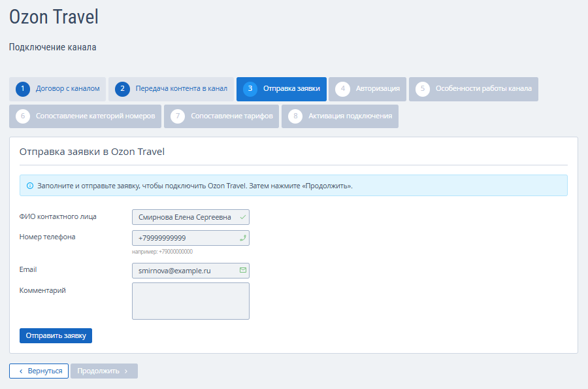The height and width of the screenshot is (389, 588).
Task: Switch to step 4 Авторизация
Action: [367, 89]
